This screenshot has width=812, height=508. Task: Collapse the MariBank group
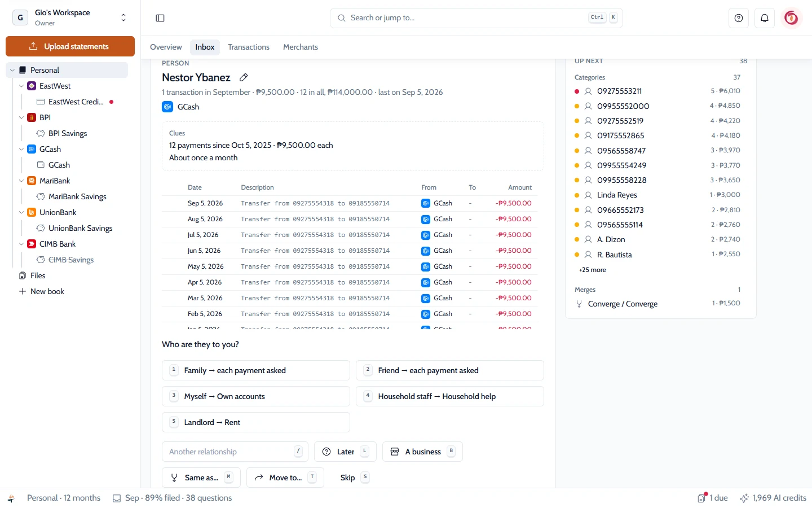[21, 181]
